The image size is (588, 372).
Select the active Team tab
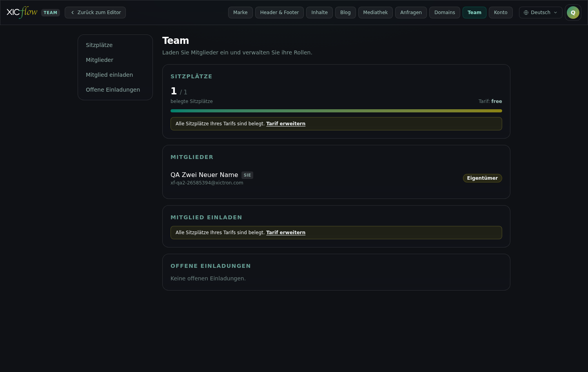point(474,13)
